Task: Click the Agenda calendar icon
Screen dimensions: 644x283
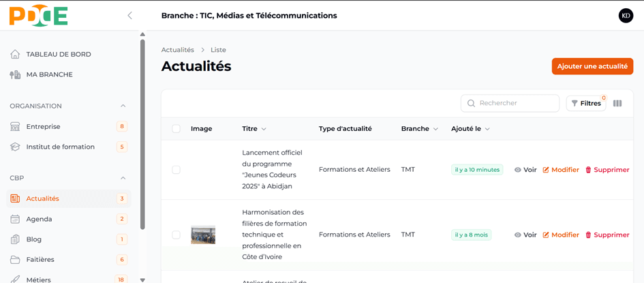Action: [x=15, y=219]
